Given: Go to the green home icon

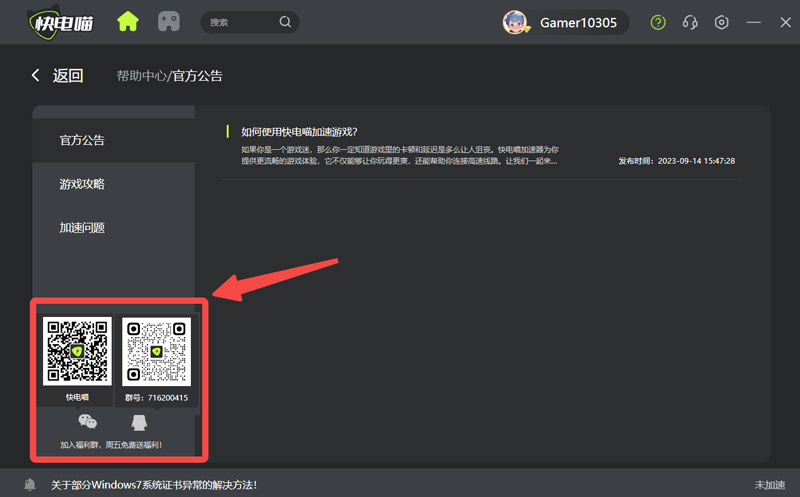Looking at the screenshot, I should pos(128,22).
